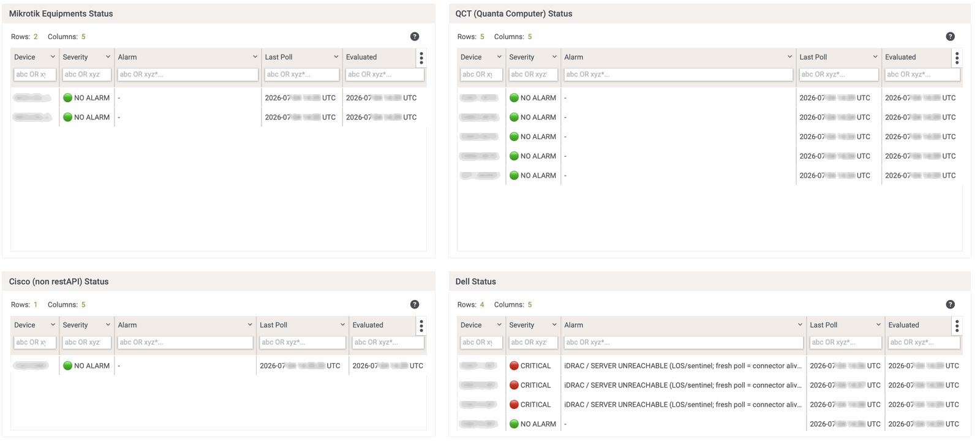Expand Severity column dropdown in Cisco table

(x=108, y=325)
